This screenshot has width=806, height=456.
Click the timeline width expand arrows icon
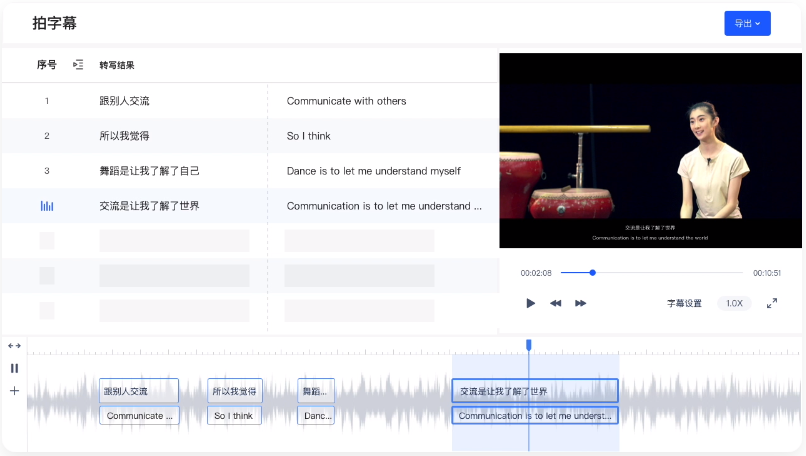click(14, 346)
